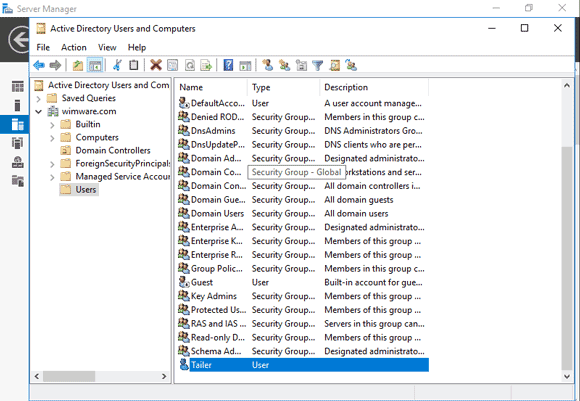Expand the Builtin folder node
This screenshot has height=401, width=580.
(52, 125)
